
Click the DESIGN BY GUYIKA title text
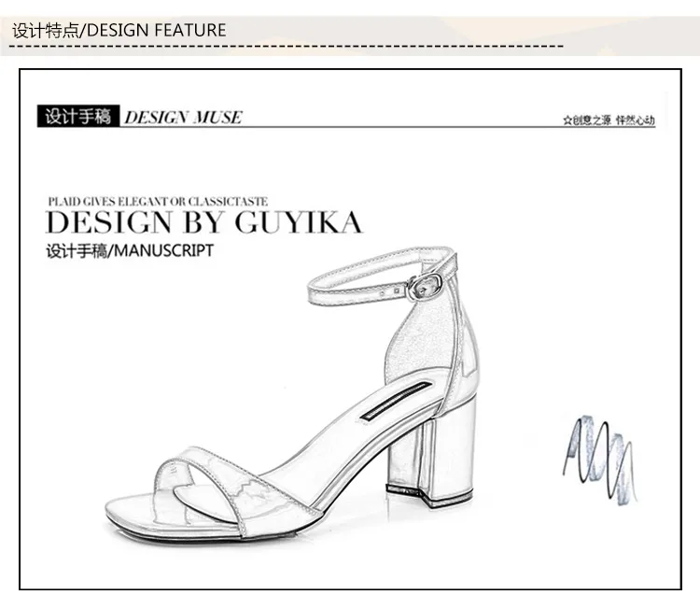203,222
